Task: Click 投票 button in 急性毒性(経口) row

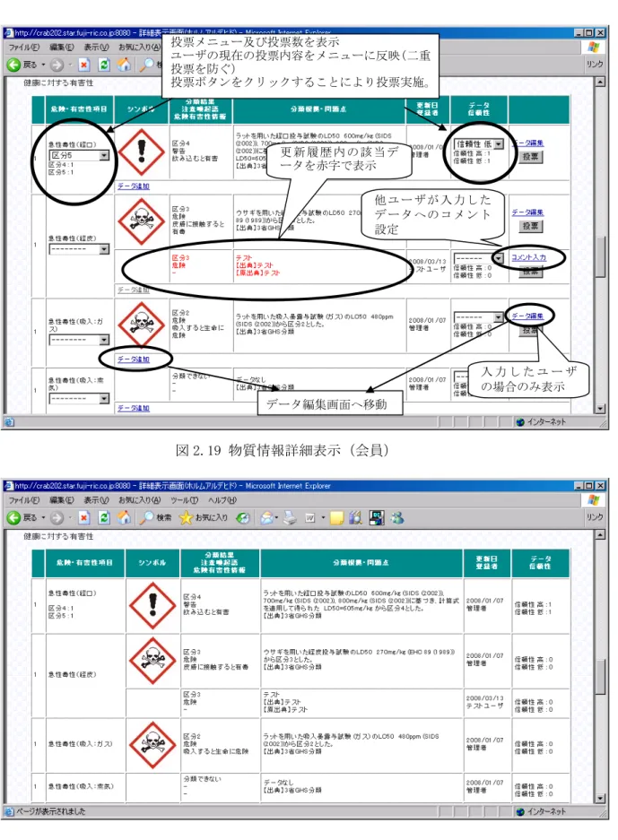Action: click(x=531, y=157)
